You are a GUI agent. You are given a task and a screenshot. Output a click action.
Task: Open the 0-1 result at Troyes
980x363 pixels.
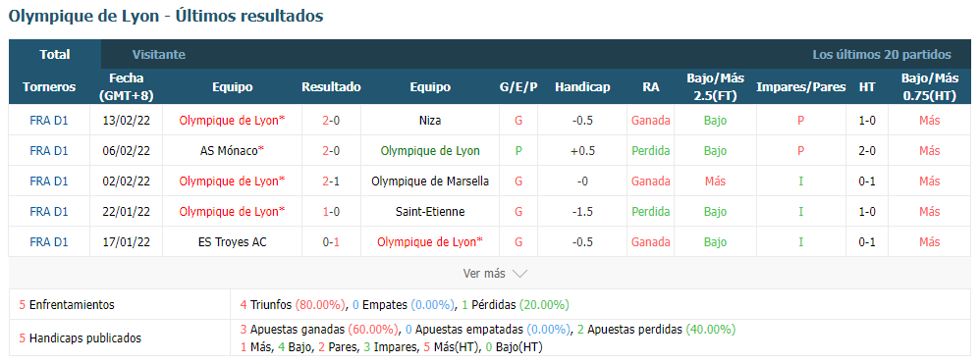(331, 241)
